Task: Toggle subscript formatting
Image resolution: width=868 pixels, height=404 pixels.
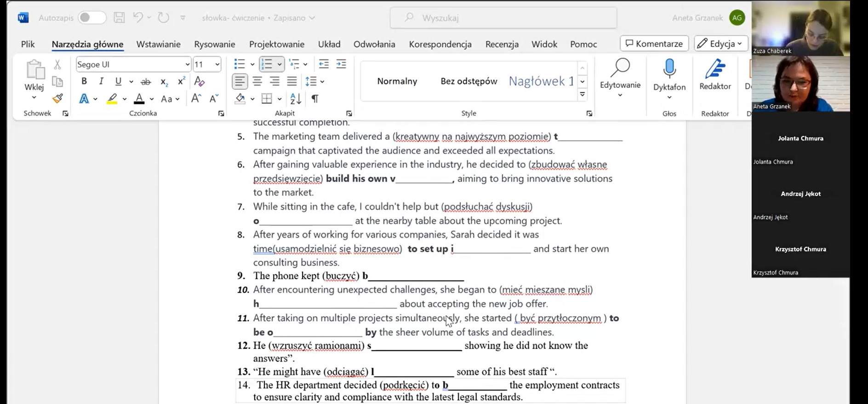Action: [x=164, y=82]
